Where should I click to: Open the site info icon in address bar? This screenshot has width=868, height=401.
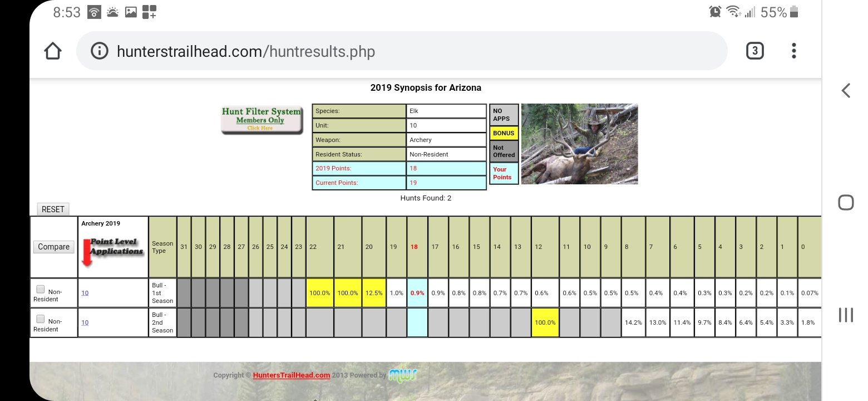click(x=99, y=51)
